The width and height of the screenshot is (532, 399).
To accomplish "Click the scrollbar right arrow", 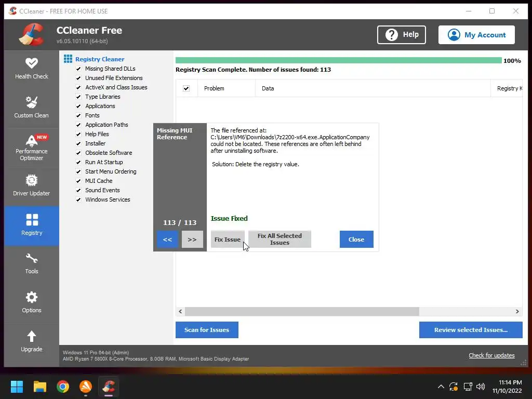I will pyautogui.click(x=517, y=312).
